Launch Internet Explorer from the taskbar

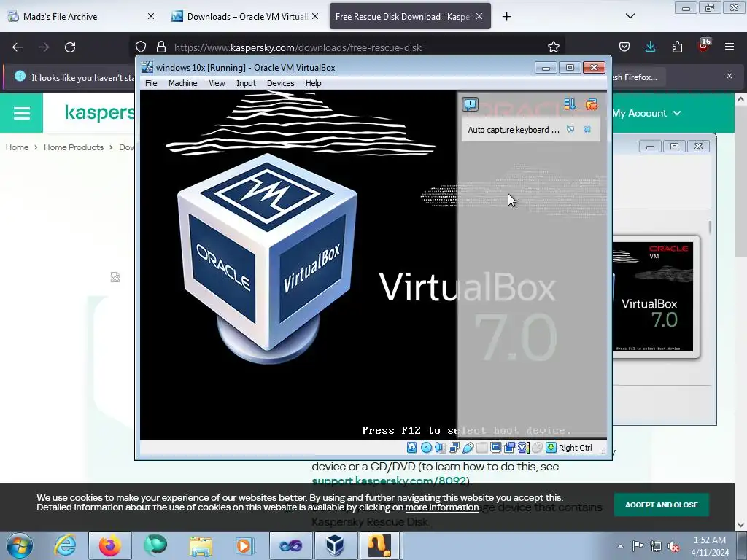65,545
